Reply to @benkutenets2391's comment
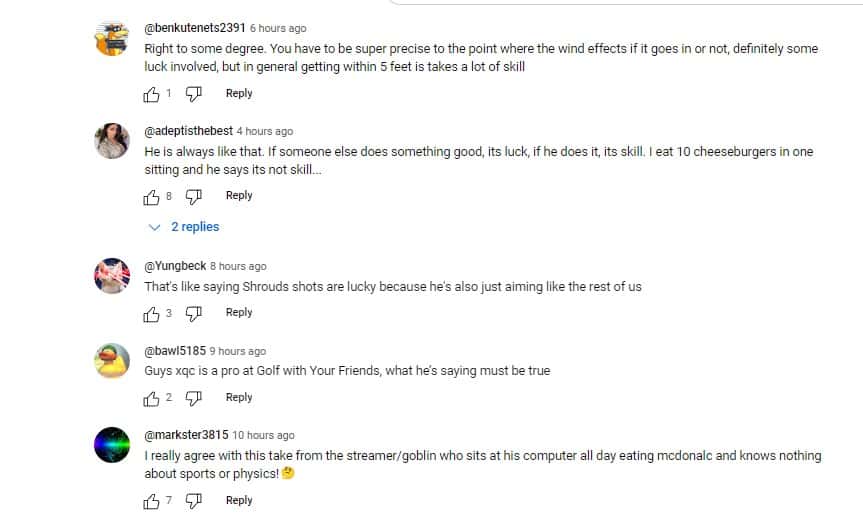The width and height of the screenshot is (863, 521). pos(239,93)
